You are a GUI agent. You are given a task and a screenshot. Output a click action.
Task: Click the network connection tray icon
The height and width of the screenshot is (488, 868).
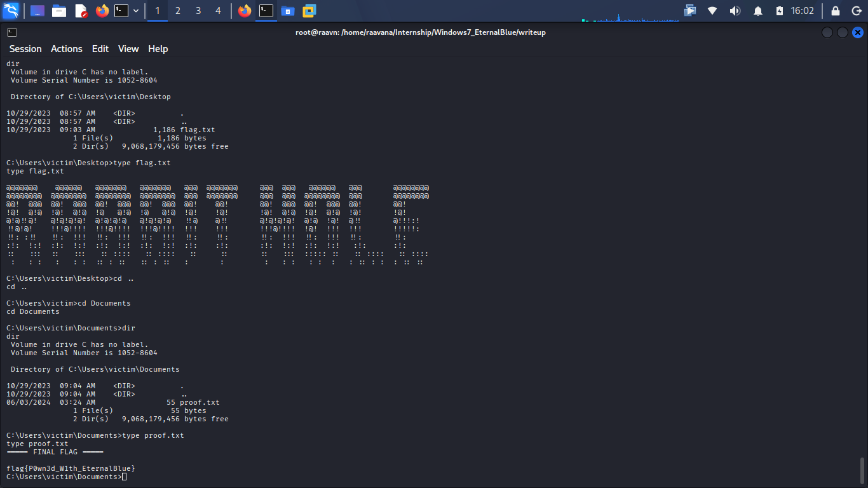point(712,11)
